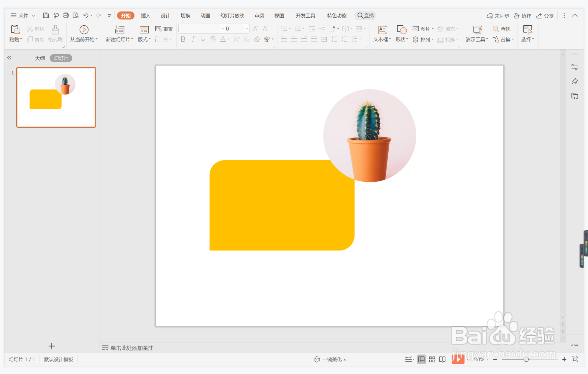588x374 pixels.
Task: Toggle center text alignment
Action: [x=294, y=39]
